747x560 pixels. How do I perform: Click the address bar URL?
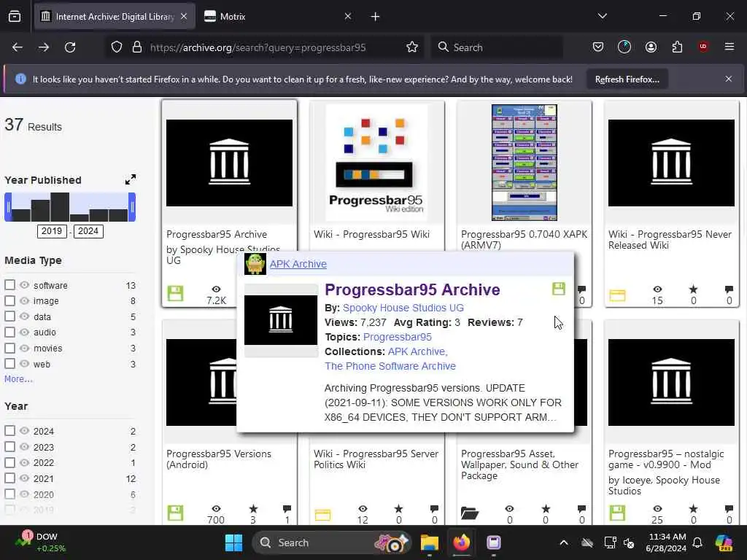pyautogui.click(x=258, y=47)
